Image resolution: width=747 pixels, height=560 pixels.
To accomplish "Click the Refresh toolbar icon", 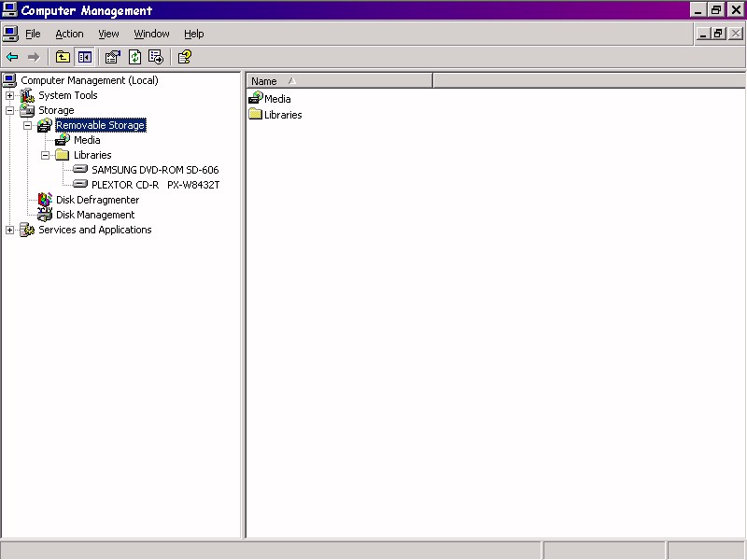I will tap(134, 57).
